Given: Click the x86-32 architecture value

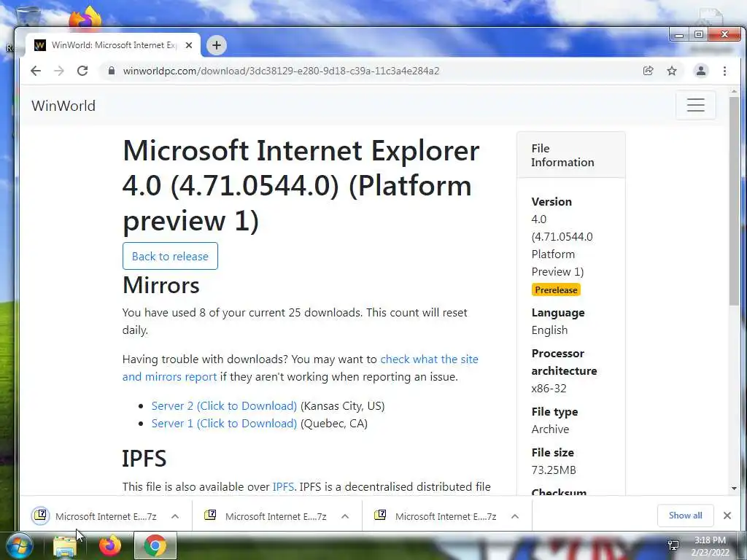Looking at the screenshot, I should [x=549, y=388].
